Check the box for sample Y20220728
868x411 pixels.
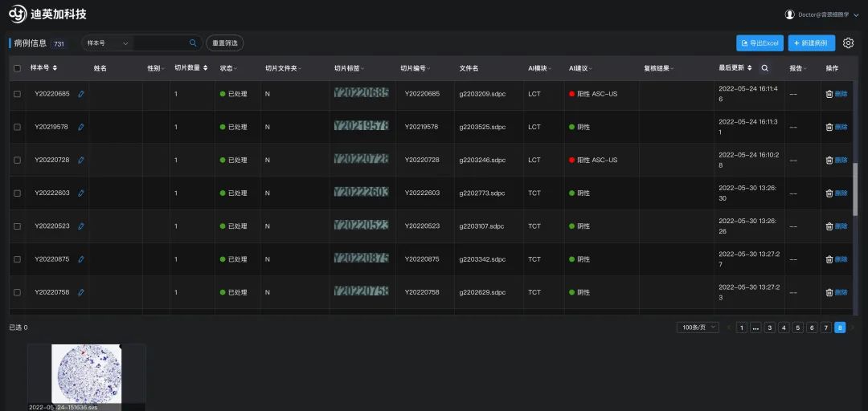[x=18, y=160]
